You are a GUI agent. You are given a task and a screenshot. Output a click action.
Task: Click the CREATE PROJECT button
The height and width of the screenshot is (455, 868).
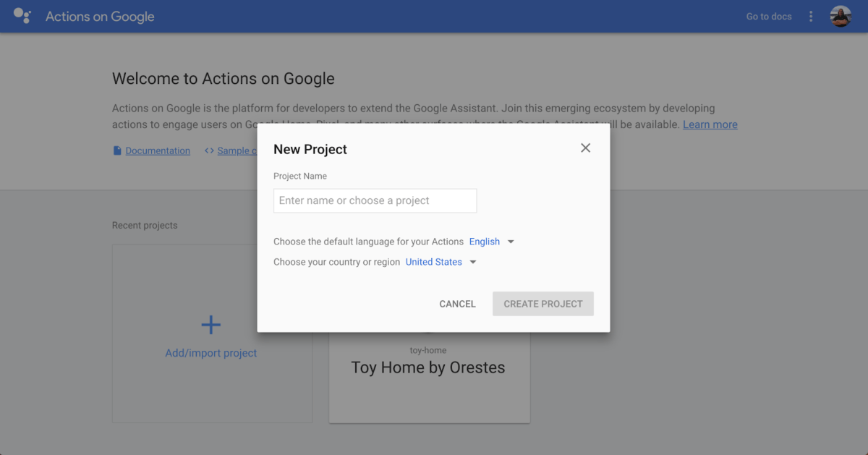click(542, 304)
